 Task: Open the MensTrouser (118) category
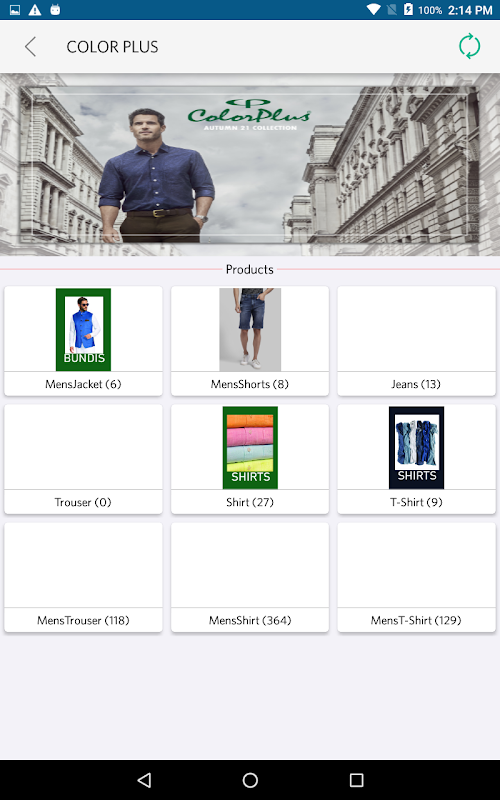coord(83,577)
